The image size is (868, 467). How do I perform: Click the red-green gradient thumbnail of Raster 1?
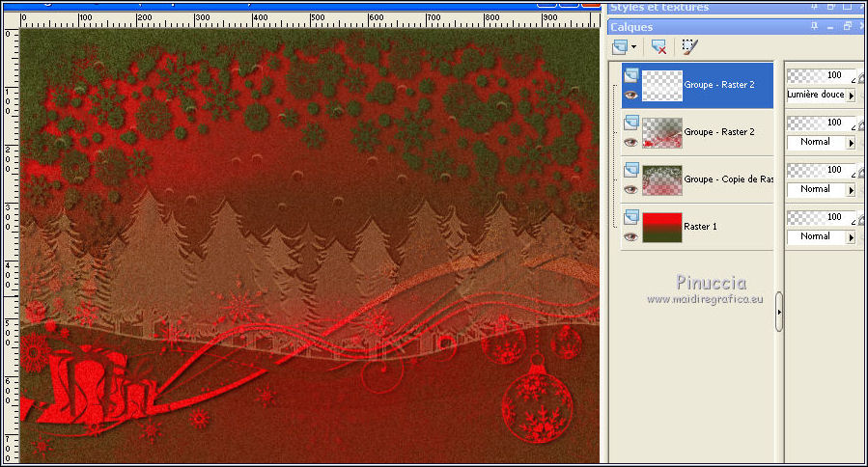[662, 227]
